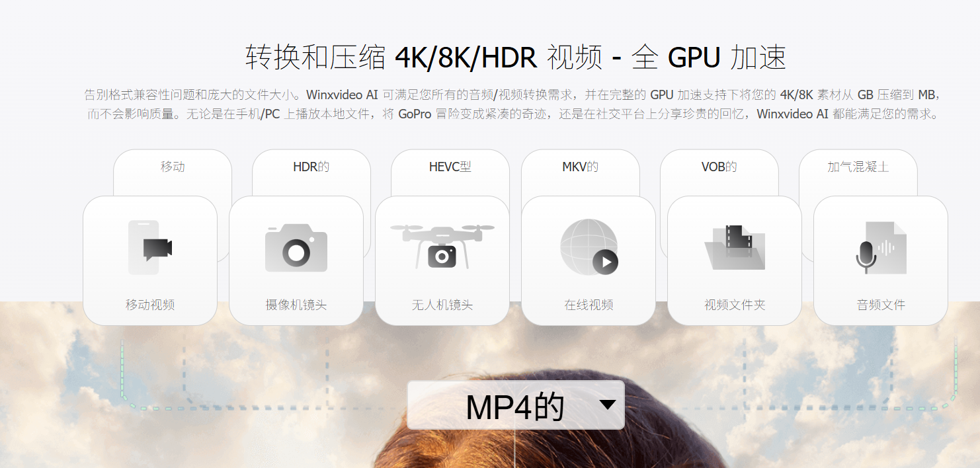Viewport: 980px width, 468px height.
Task: Select the MP4的 output format box
Action: [516, 405]
